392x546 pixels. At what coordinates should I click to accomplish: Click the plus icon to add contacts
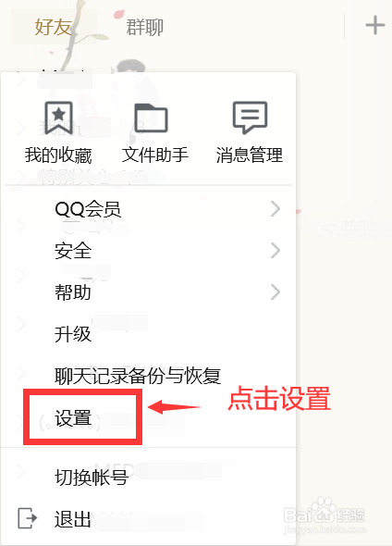pyautogui.click(x=375, y=25)
